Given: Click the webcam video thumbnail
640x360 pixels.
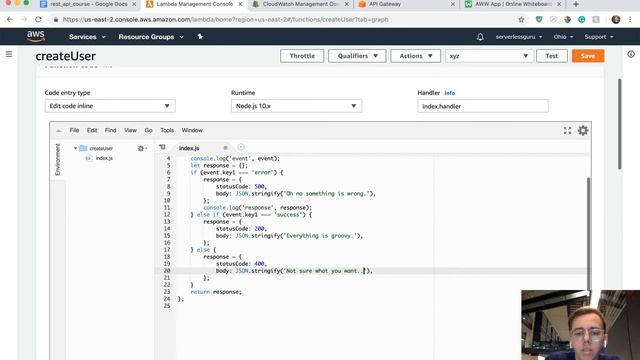Looking at the screenshot, I should point(580,325).
